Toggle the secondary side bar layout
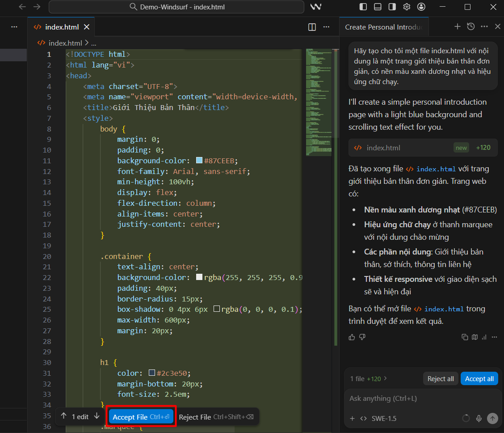504x433 pixels. [392, 7]
